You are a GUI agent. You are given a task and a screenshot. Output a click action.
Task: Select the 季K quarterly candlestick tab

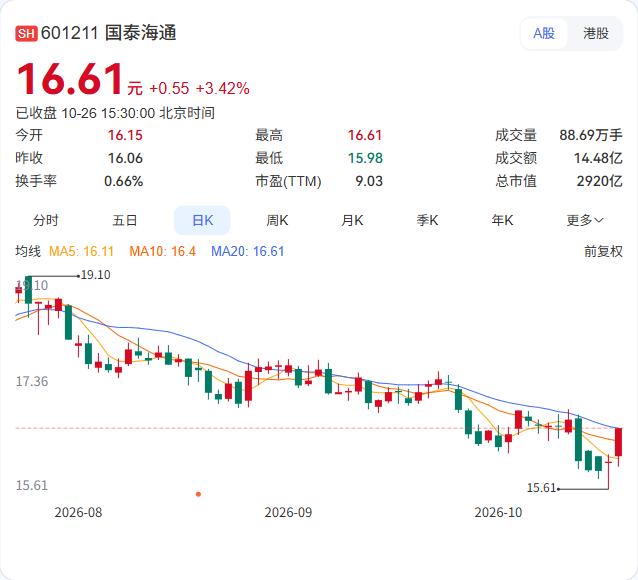click(427, 220)
